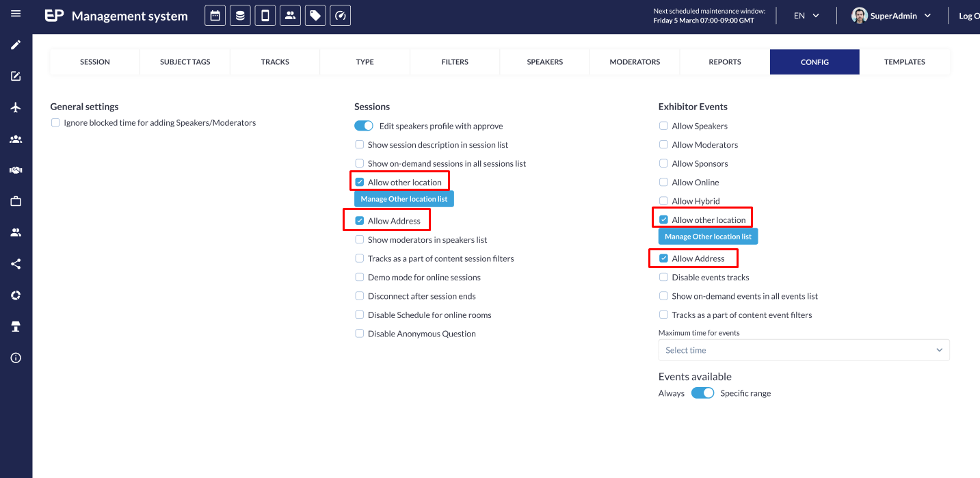Viewport: 980px width, 478px height.
Task: Expand the Select time dropdown
Action: tap(804, 350)
